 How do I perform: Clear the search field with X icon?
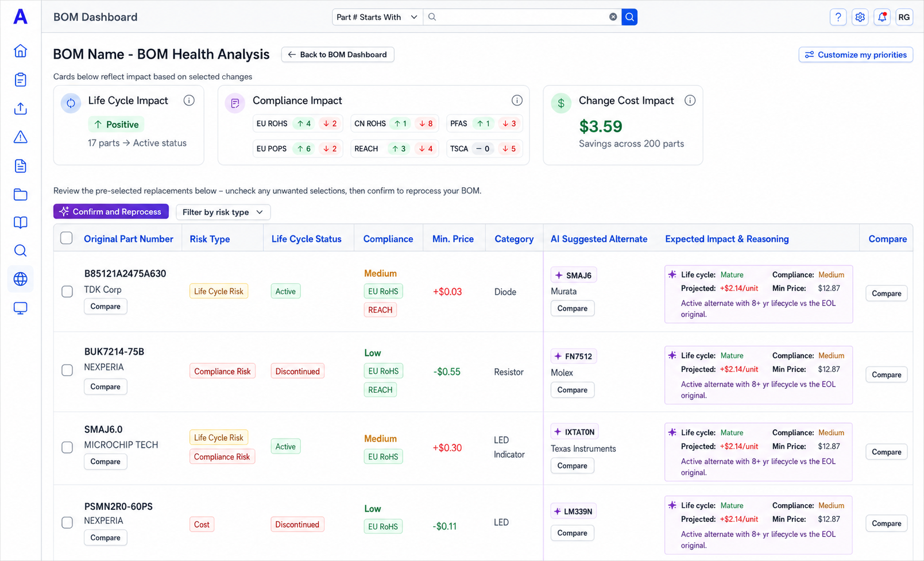tap(613, 17)
